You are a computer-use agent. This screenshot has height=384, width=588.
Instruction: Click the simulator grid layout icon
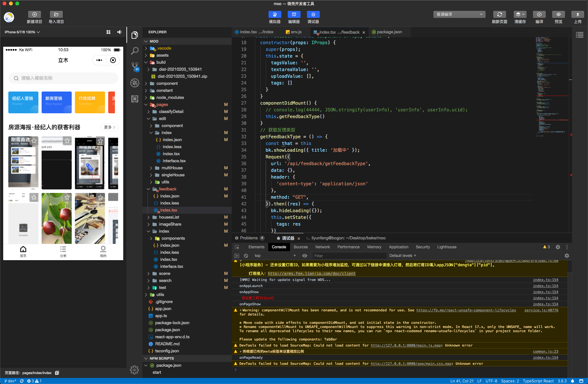pyautogui.click(x=109, y=32)
